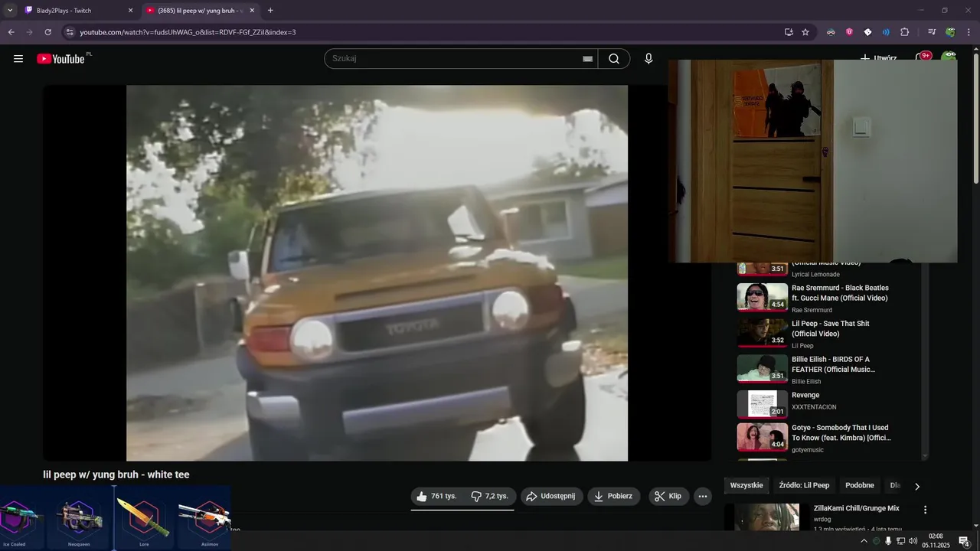Open more actions three-dot menu below video
This screenshot has width=980, height=551.
pyautogui.click(x=703, y=496)
